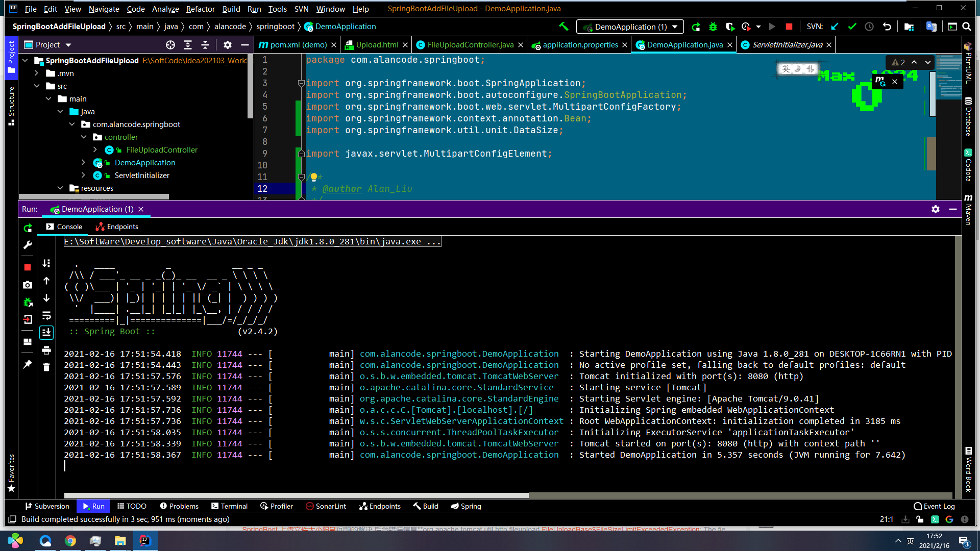
Task: Toggle scroll to end of console
Action: [x=46, y=333]
